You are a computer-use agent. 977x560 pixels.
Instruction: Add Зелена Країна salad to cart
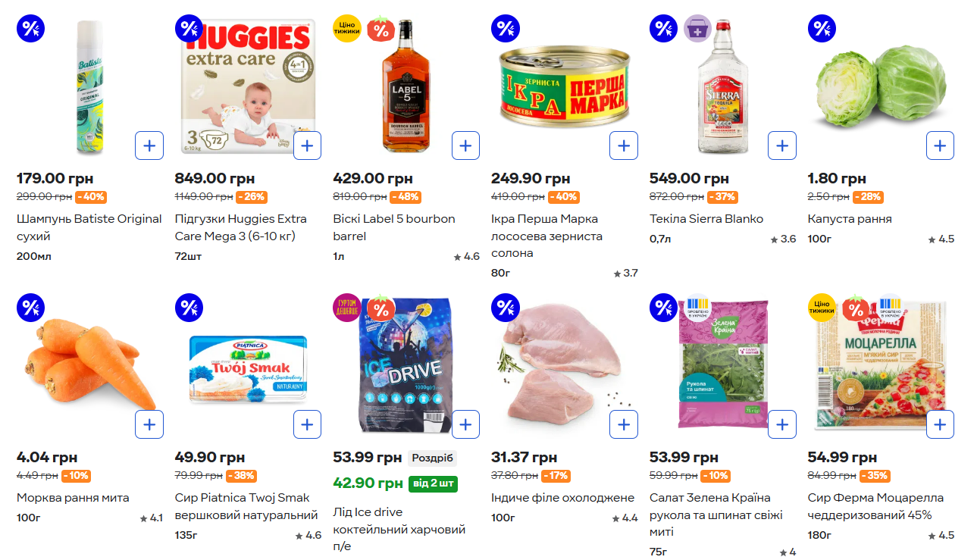[782, 424]
